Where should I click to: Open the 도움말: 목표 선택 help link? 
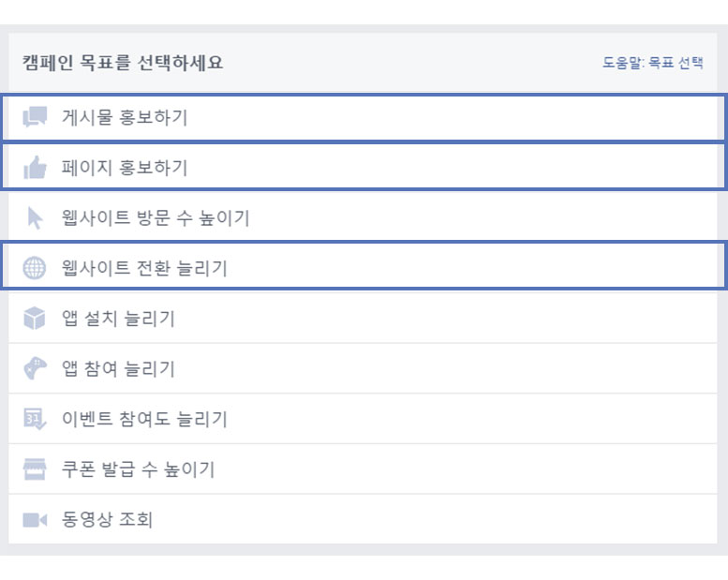tap(652, 64)
